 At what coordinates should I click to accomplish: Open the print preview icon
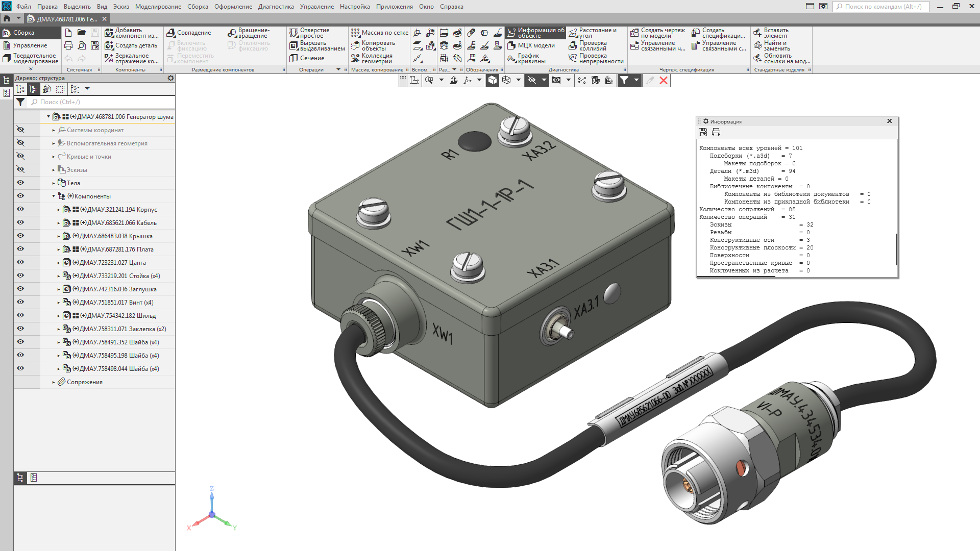pos(82,45)
